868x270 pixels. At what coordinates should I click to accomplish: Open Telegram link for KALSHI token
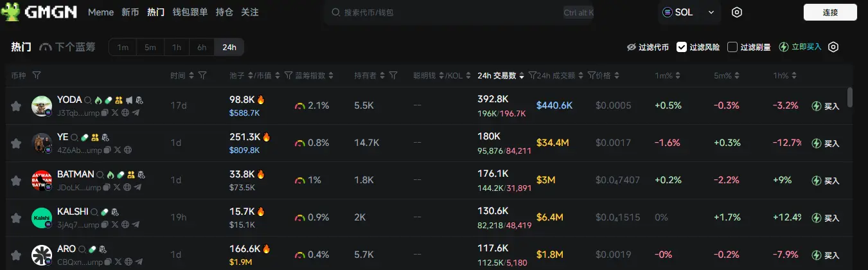(x=137, y=225)
